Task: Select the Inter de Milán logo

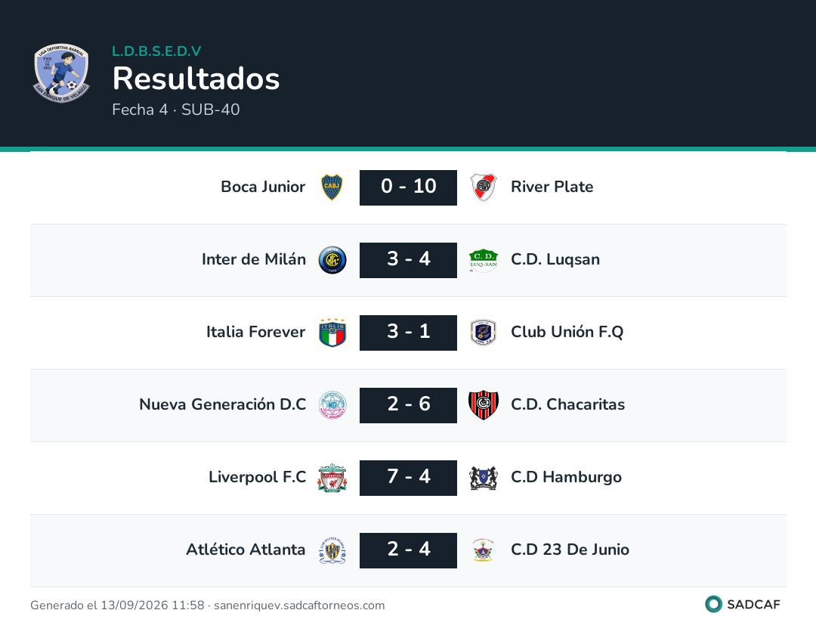Action: click(332, 260)
